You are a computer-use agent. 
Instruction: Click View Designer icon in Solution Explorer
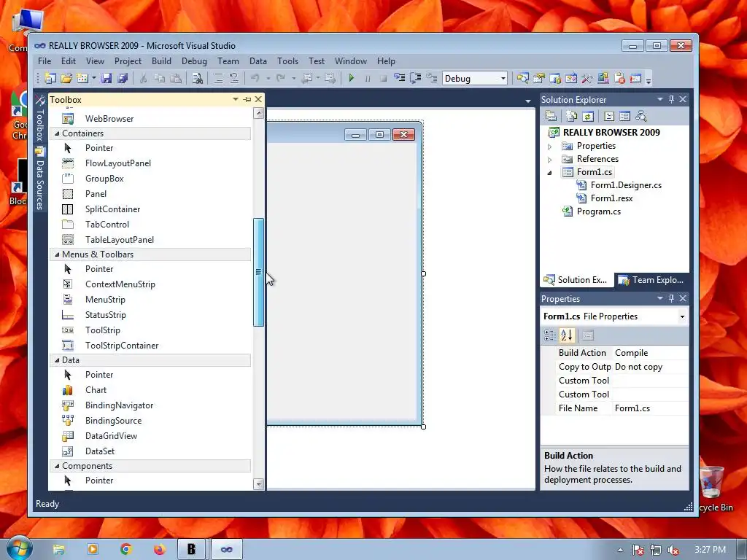pos(624,116)
